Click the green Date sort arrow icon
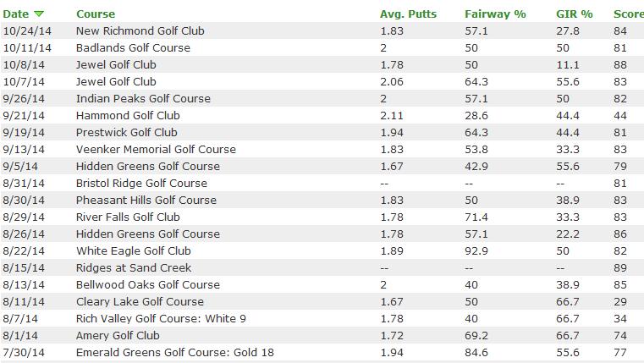 (40, 14)
